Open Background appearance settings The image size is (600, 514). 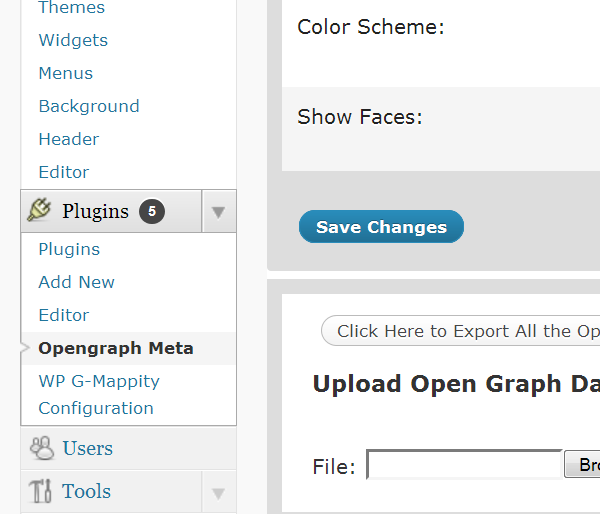(89, 106)
